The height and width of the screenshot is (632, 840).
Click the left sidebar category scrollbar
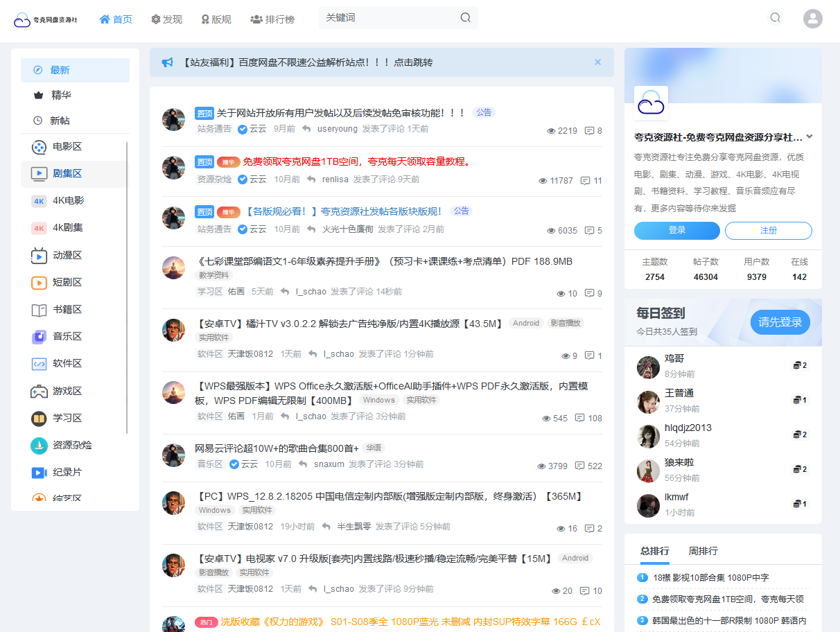pyautogui.click(x=127, y=288)
